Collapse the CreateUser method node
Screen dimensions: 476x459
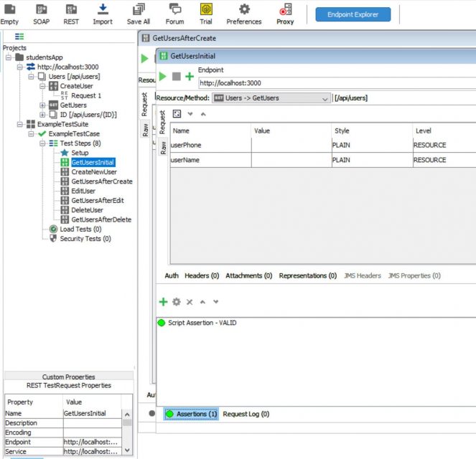pyautogui.click(x=42, y=86)
